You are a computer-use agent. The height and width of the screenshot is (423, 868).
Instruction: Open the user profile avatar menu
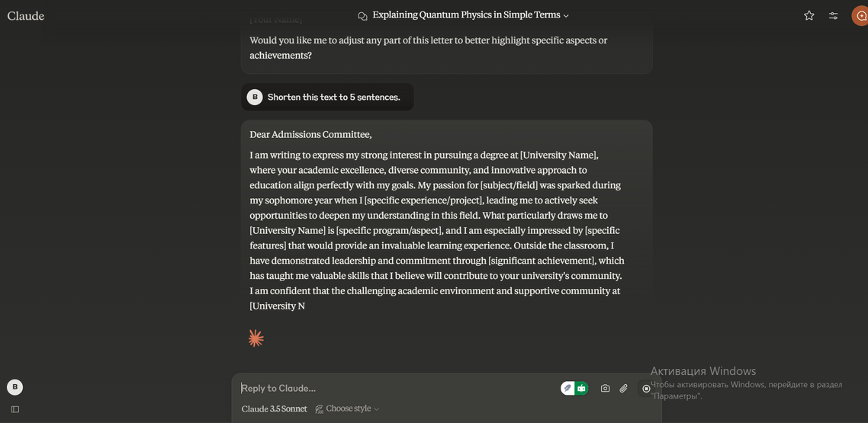[x=14, y=387]
